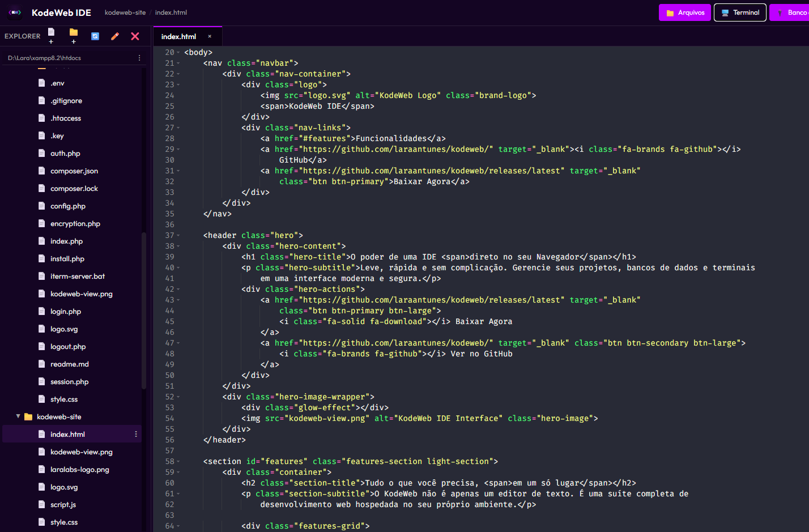809x532 pixels.
Task: Open options menu for index.html row
Action: (136, 434)
